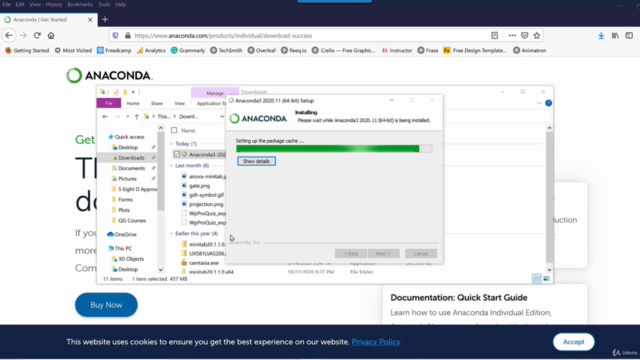Open the Privacy Policy link

(x=376, y=342)
